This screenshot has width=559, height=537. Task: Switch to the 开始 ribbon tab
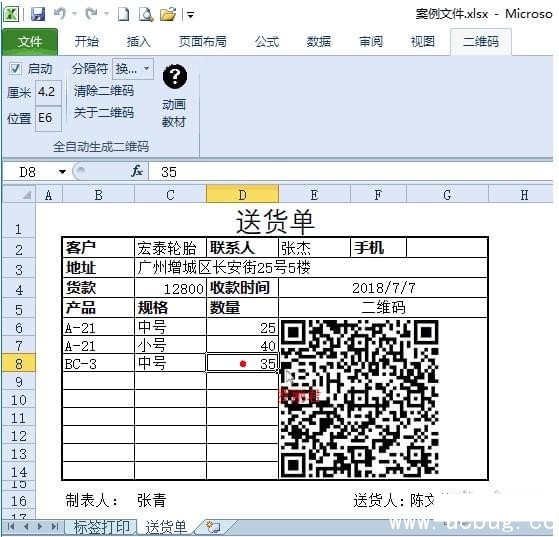(x=86, y=42)
